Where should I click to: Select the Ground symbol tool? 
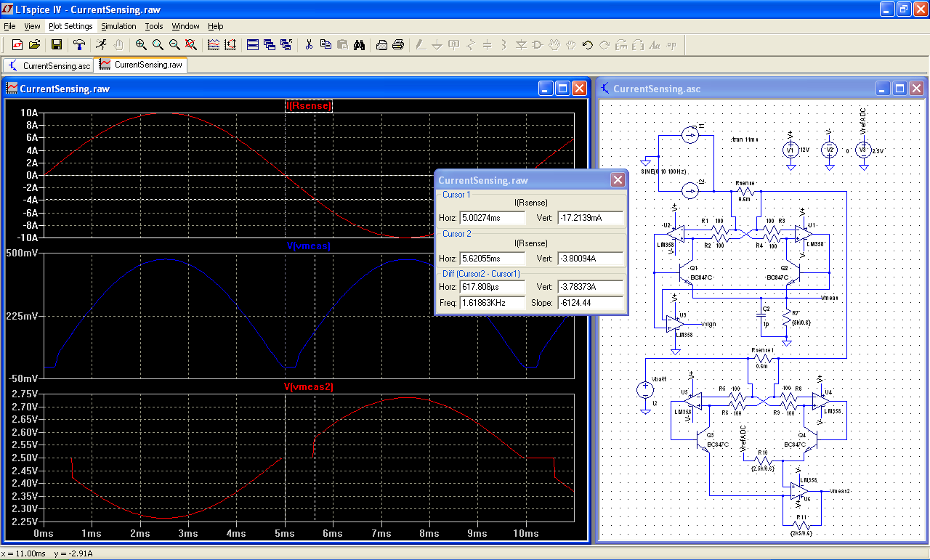point(437,45)
